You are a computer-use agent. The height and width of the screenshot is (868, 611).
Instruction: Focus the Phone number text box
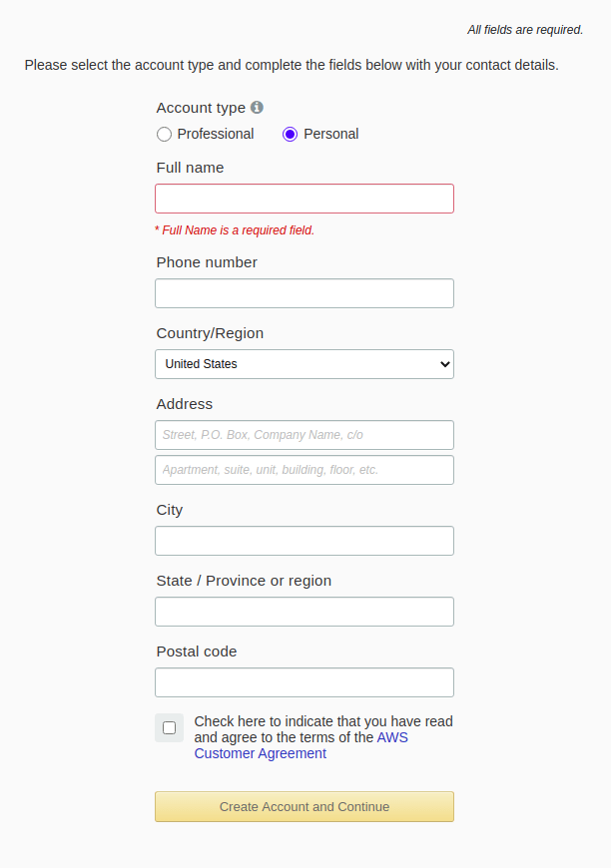coord(305,293)
